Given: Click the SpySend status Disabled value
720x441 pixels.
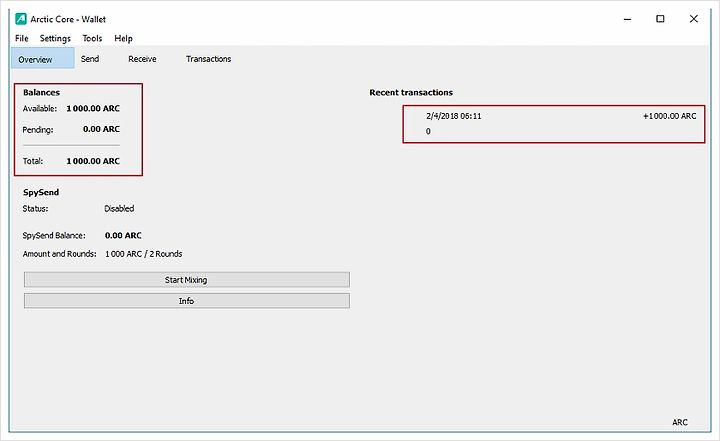Looking at the screenshot, I should [119, 209].
